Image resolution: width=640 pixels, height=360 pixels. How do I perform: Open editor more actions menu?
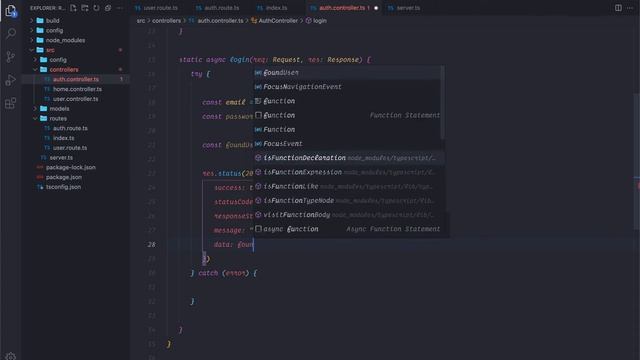tap(630, 8)
